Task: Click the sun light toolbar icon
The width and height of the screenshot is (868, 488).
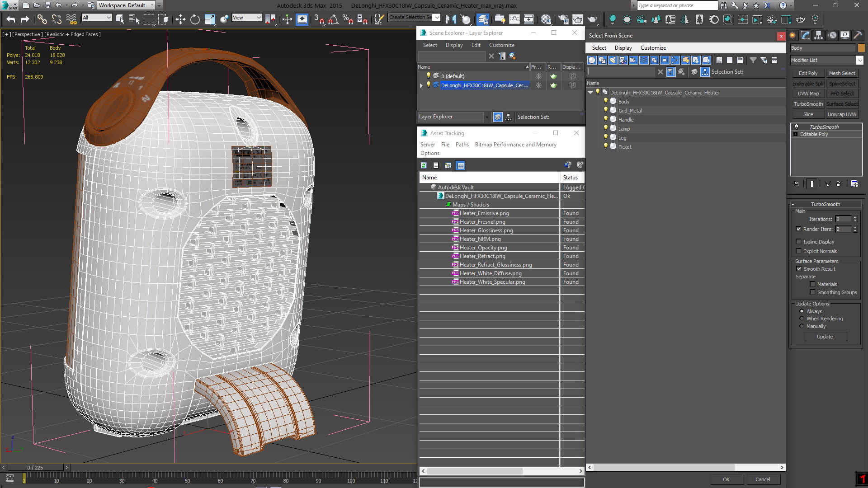Action: pos(627,19)
